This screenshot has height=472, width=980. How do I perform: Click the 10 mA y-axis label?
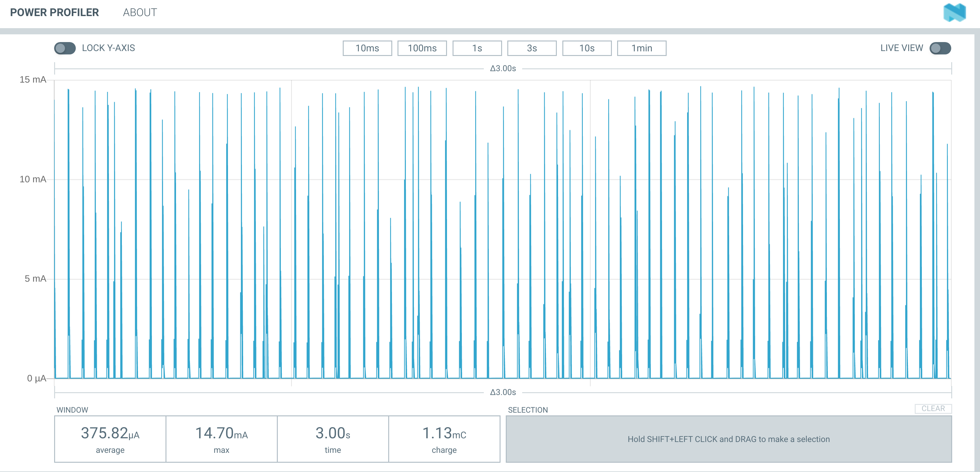[x=33, y=179]
